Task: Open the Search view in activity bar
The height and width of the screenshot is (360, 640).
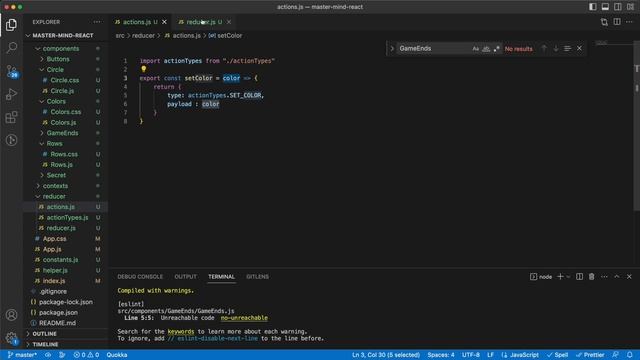Action: pos(11,48)
